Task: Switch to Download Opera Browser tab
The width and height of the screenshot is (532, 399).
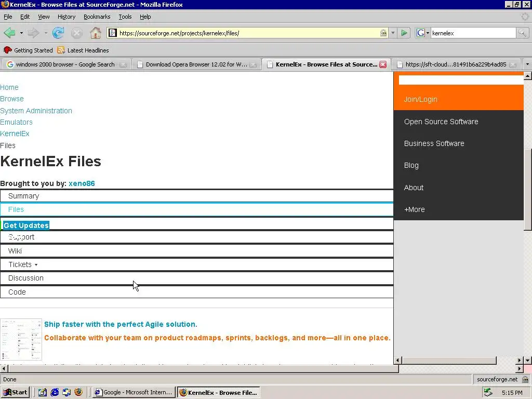Action: pos(196,64)
